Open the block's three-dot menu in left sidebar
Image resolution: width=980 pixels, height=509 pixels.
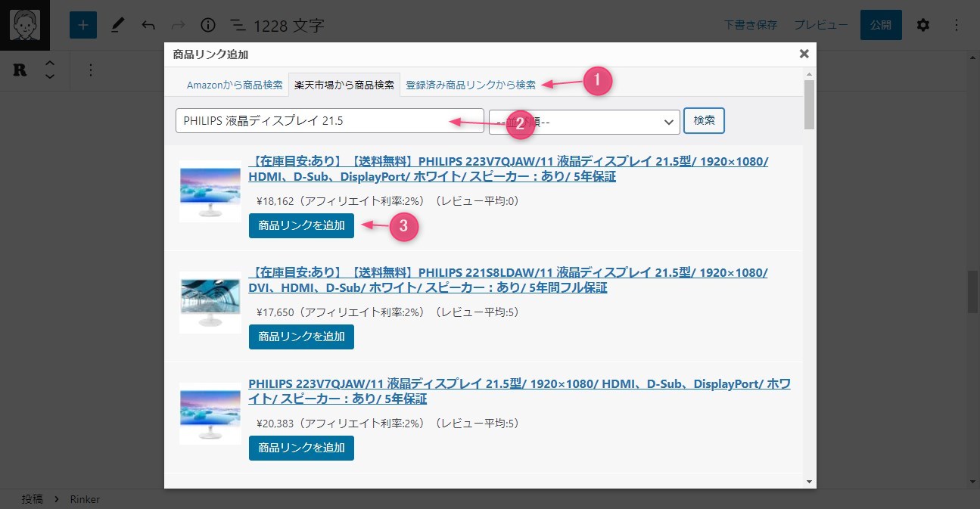(x=91, y=70)
